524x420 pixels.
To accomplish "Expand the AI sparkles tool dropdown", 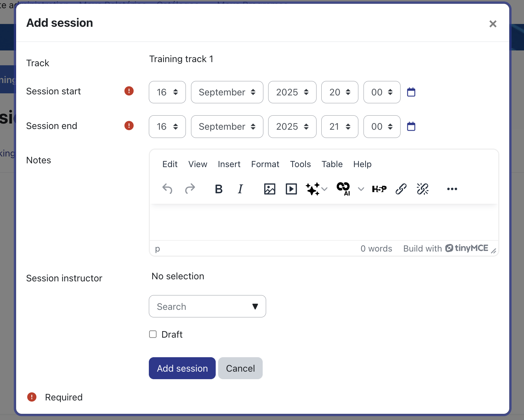I will click(325, 189).
